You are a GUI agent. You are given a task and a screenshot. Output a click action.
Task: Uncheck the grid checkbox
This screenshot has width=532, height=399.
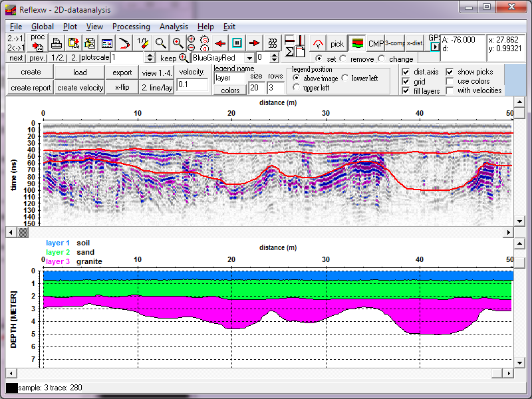coord(406,81)
